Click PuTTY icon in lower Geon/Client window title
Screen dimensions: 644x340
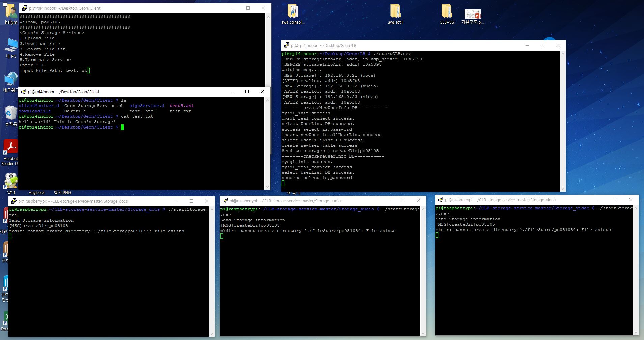(x=24, y=92)
